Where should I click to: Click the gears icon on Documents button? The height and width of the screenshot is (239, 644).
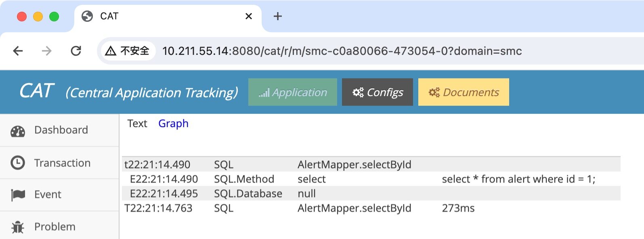coord(434,92)
